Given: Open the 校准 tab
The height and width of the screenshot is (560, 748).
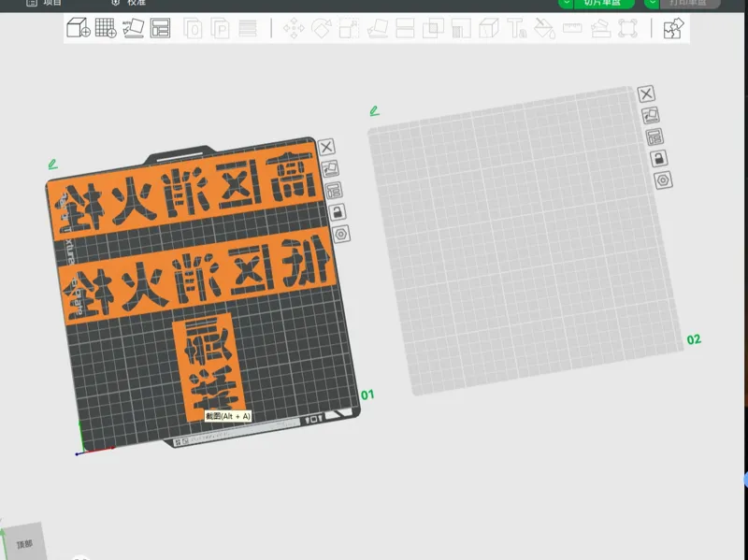Looking at the screenshot, I should pos(128,3).
